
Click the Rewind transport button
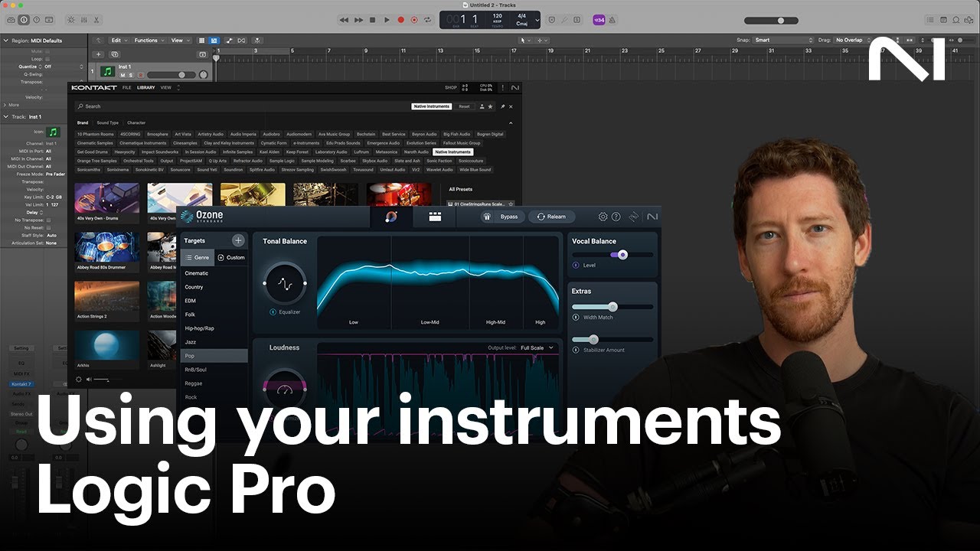point(345,20)
